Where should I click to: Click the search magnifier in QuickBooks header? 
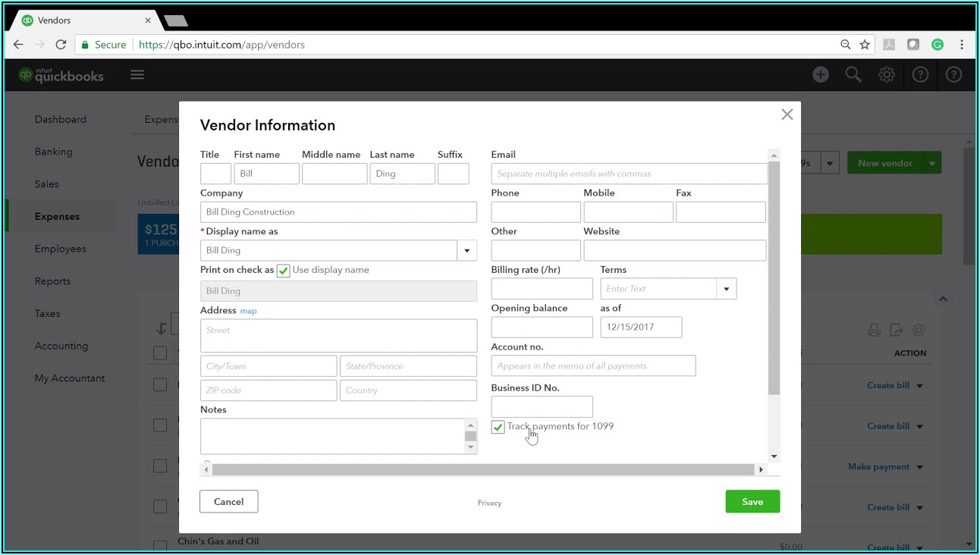tap(853, 74)
